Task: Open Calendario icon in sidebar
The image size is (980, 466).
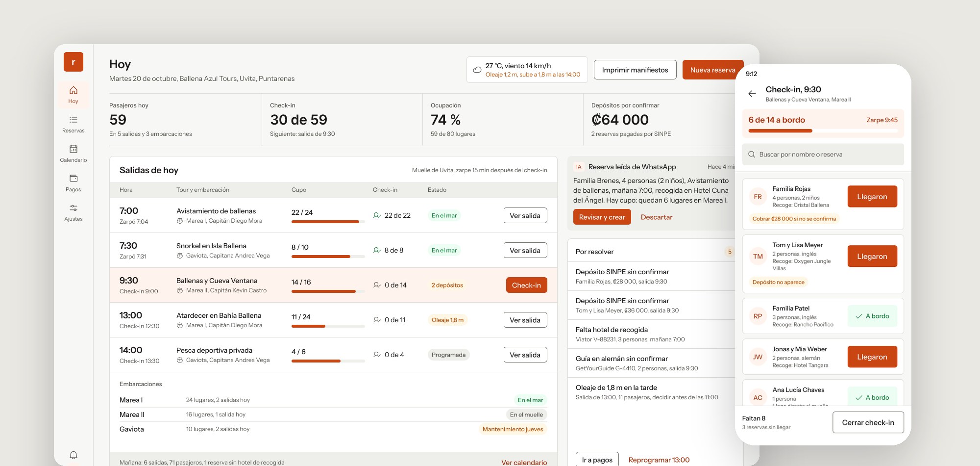Action: pyautogui.click(x=73, y=149)
